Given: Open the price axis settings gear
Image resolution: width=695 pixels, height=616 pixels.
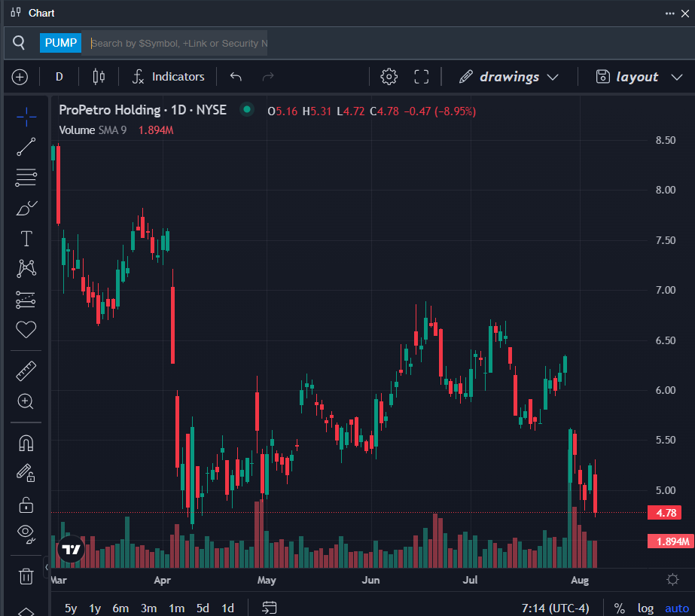Looking at the screenshot, I should click(672, 580).
